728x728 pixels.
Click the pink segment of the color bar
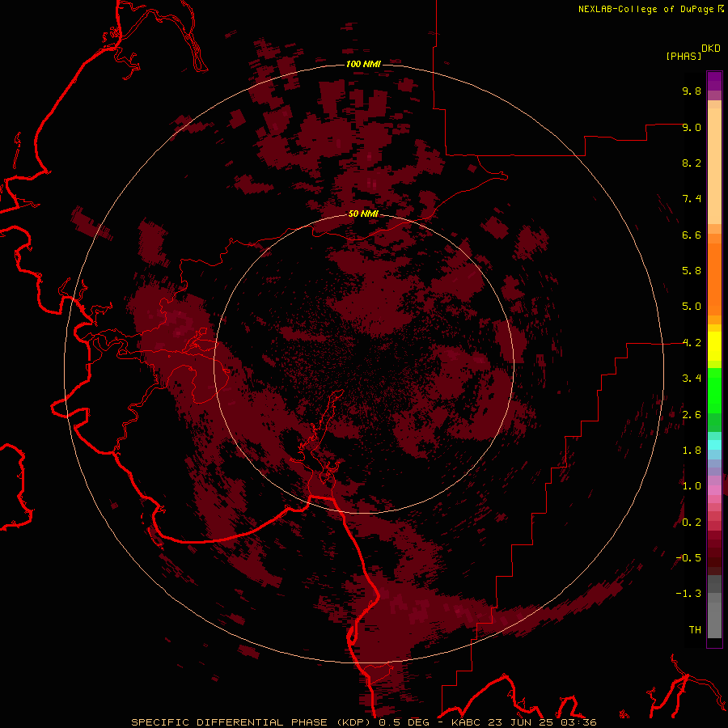click(714, 490)
